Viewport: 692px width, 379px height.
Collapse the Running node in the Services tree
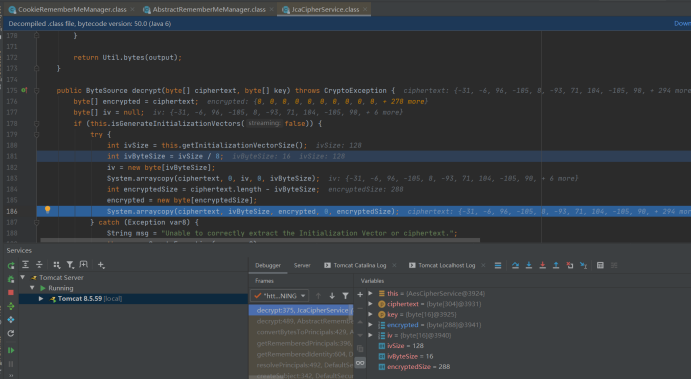[32, 288]
